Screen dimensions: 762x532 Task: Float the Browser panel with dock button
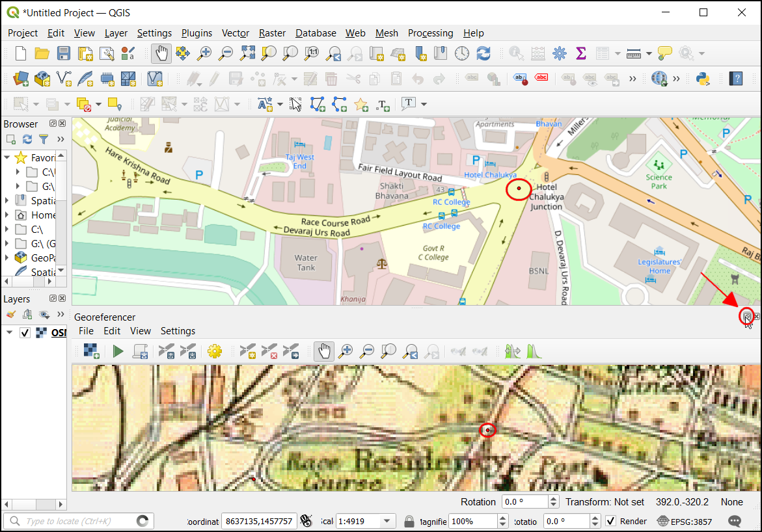coord(53,124)
